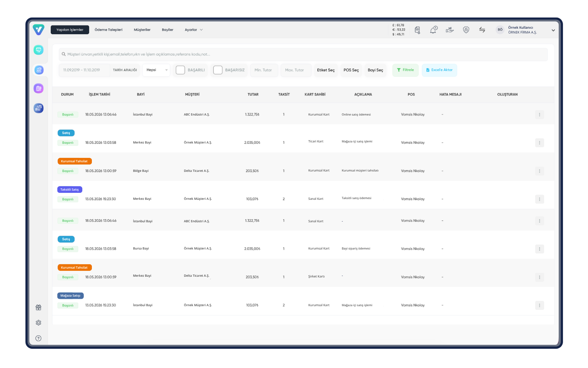The height and width of the screenshot is (368, 588).
Task: Open the Müşteriler tab
Action: coord(142,30)
